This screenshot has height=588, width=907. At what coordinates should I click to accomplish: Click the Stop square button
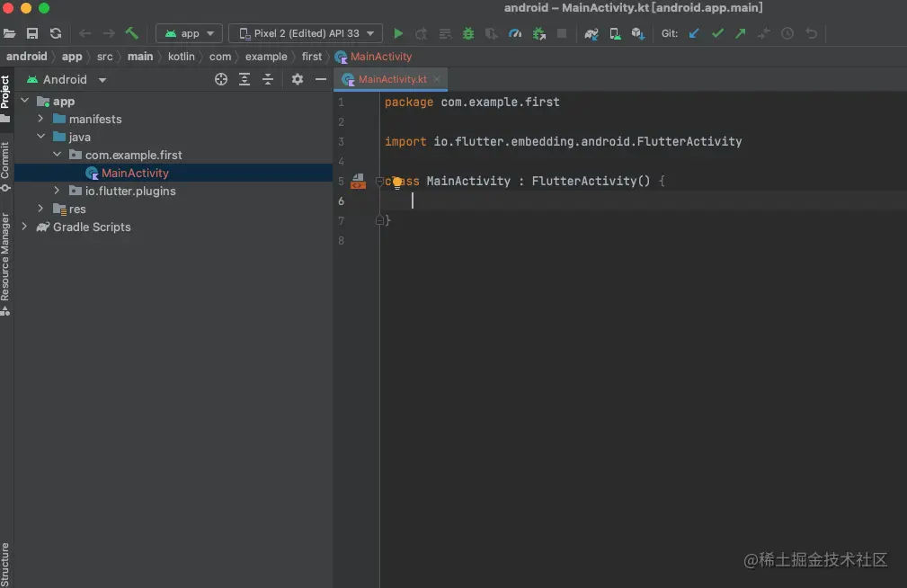tap(562, 33)
